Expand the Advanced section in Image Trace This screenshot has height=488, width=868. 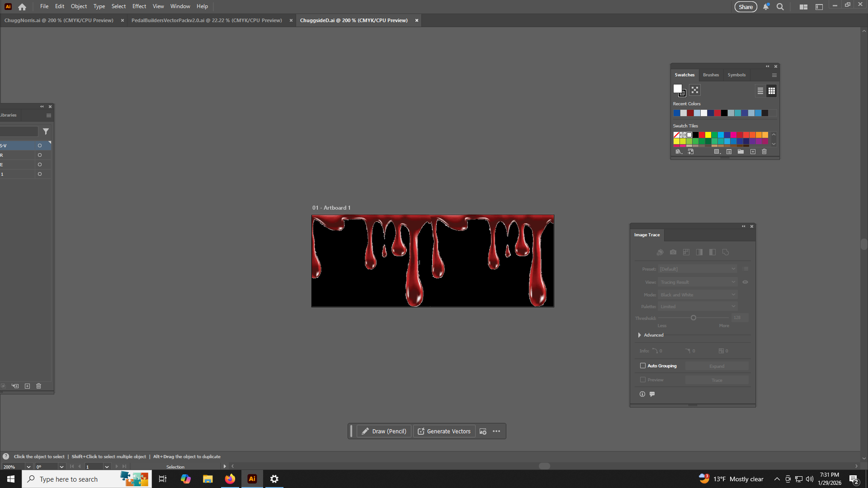639,335
